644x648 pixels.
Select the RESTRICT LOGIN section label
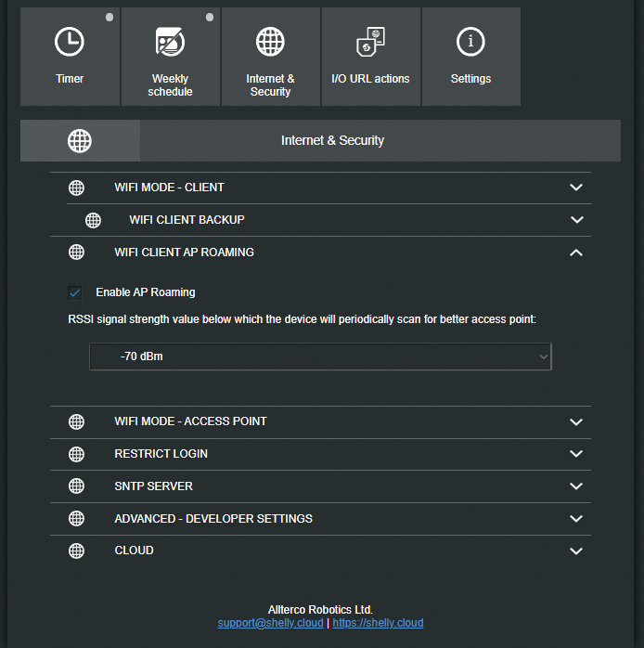pos(161,454)
